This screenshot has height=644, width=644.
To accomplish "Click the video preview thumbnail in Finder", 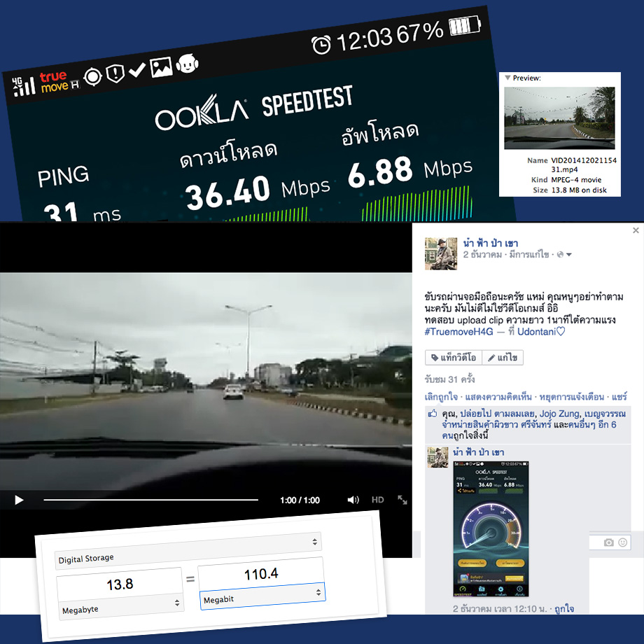I will tap(559, 118).
